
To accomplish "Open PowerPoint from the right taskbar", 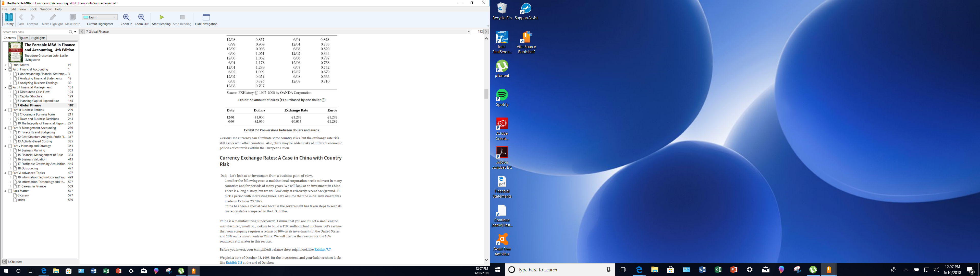I will (x=734, y=270).
